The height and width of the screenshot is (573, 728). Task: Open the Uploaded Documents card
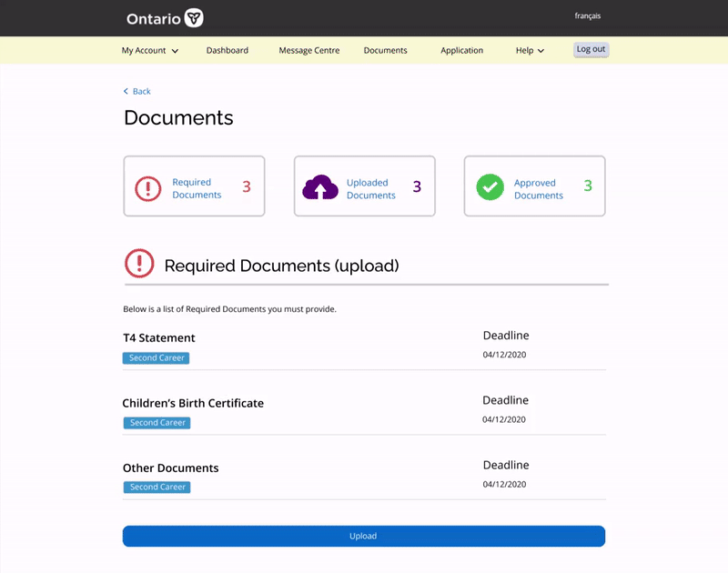coord(365,186)
